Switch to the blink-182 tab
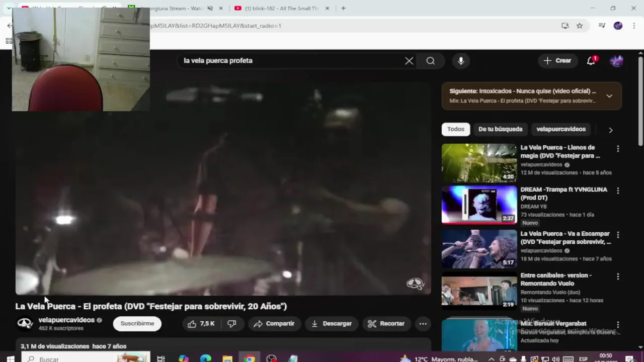Image resolution: width=644 pixels, height=362 pixels. (282, 8)
